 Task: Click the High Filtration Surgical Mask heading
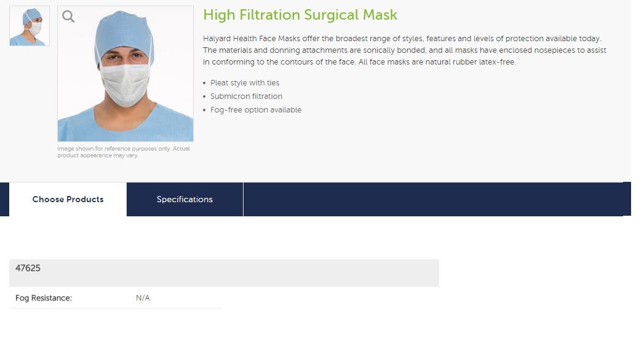[300, 15]
